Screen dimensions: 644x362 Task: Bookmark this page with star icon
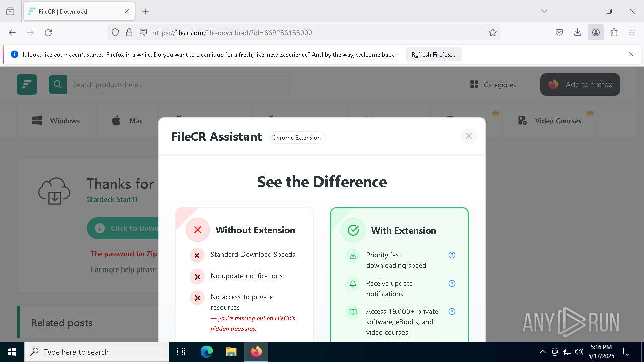[x=493, y=33]
